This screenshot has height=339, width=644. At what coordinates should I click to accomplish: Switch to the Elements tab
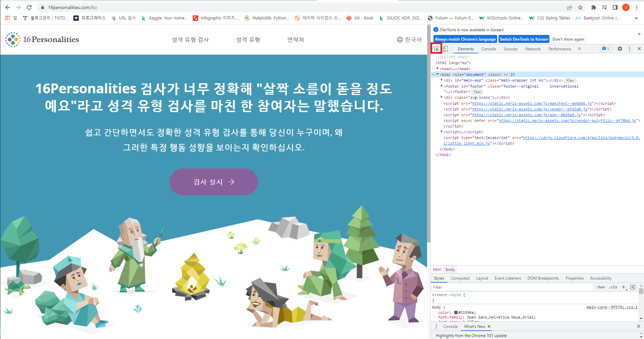point(466,49)
